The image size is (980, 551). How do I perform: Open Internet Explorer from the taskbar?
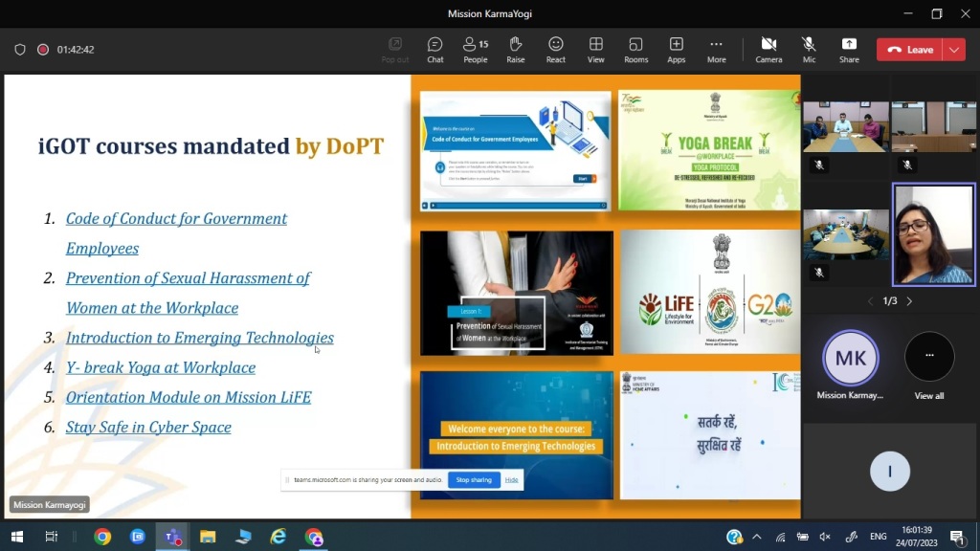pos(278,537)
